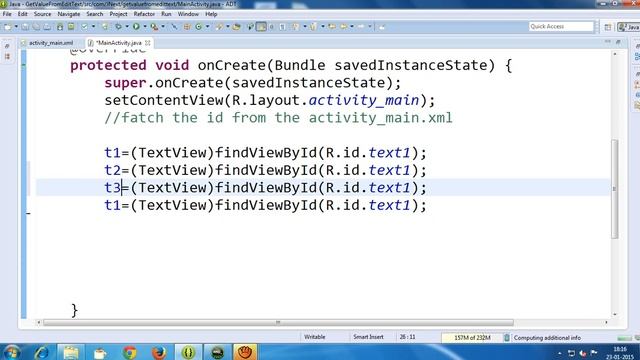Click the Open Type folder icon
640x360 pixels.
coord(236,27)
